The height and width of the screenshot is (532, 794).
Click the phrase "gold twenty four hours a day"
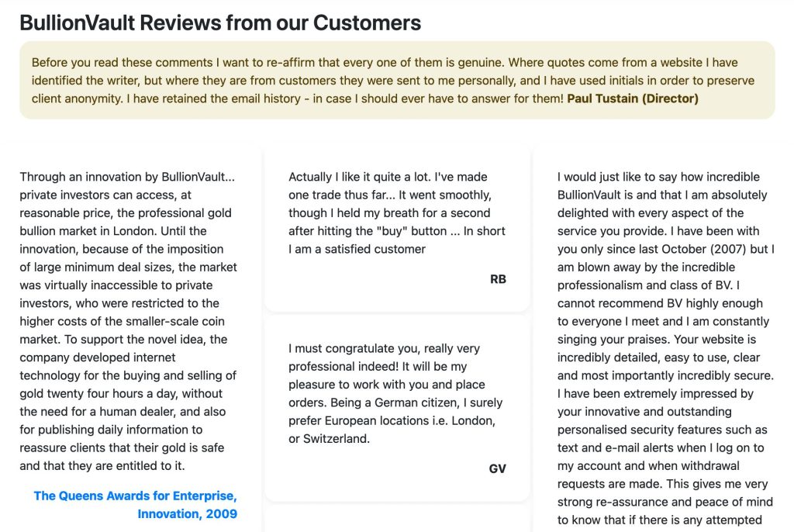[96, 394]
